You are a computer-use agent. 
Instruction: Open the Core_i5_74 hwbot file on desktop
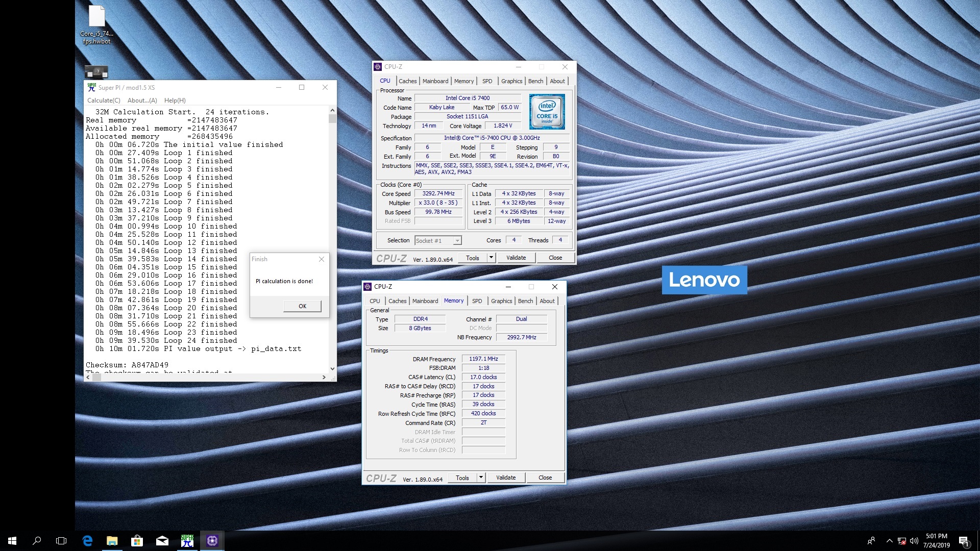point(96,24)
